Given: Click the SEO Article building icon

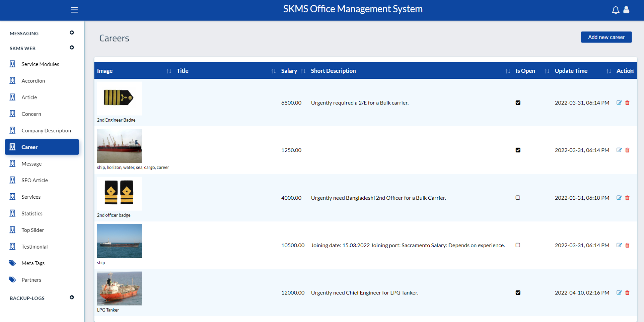Looking at the screenshot, I should (x=12, y=180).
